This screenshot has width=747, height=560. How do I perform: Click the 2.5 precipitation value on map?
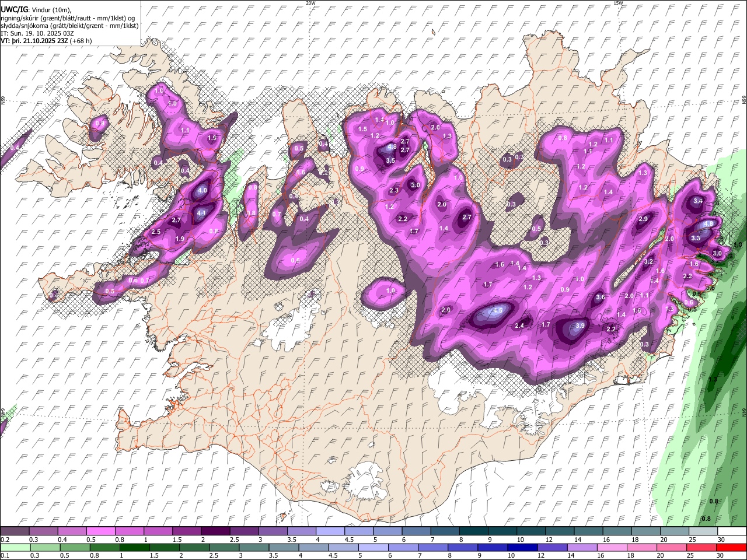(156, 232)
